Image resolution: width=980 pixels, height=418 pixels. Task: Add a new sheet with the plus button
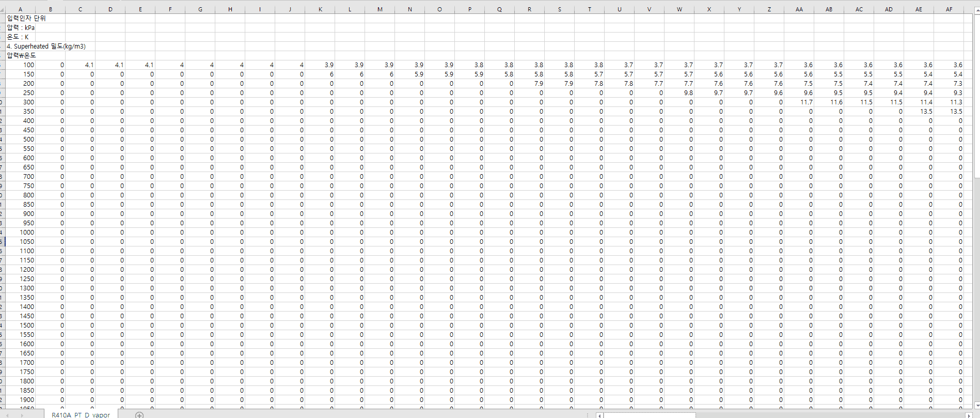click(x=139, y=414)
